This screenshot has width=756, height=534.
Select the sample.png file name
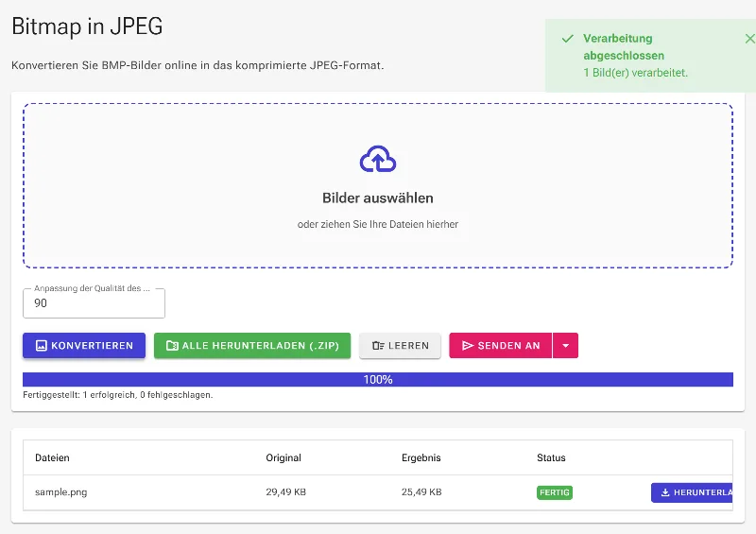point(61,492)
